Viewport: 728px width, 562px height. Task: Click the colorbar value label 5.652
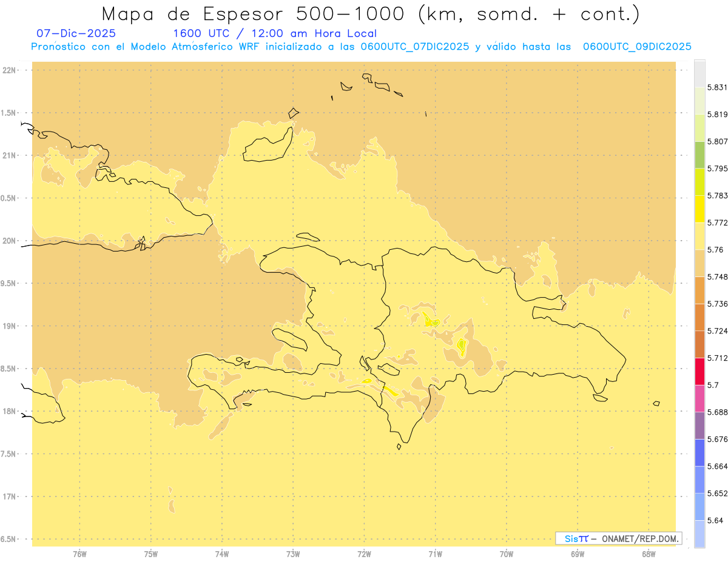(x=718, y=493)
